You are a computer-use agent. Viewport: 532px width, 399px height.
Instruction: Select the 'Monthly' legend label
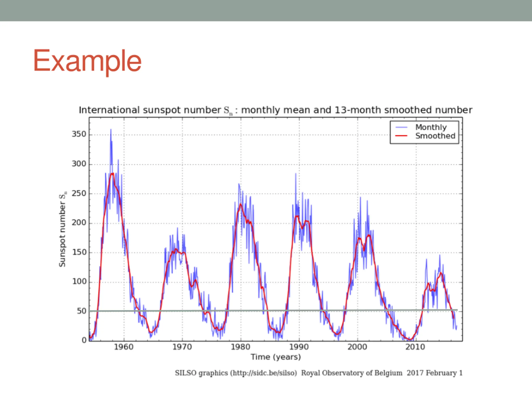431,127
